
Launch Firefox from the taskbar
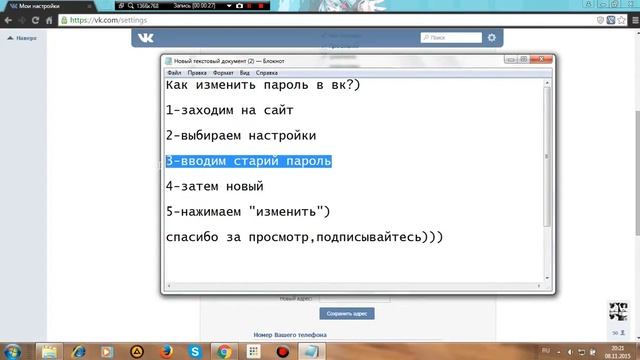(x=166, y=351)
